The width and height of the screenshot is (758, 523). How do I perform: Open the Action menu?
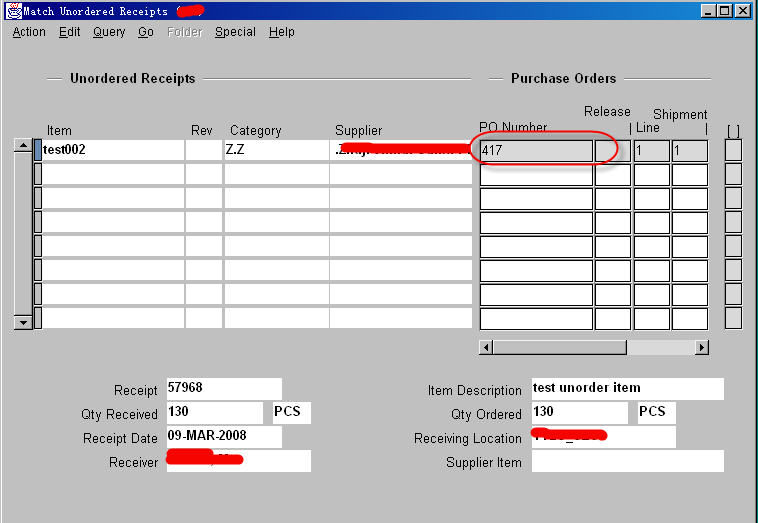29,32
